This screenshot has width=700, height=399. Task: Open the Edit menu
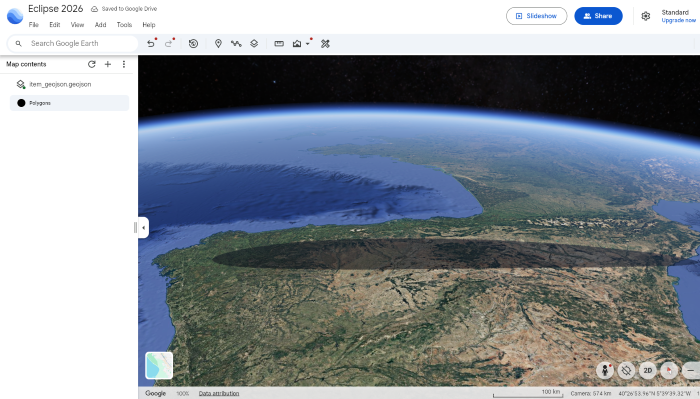point(55,25)
